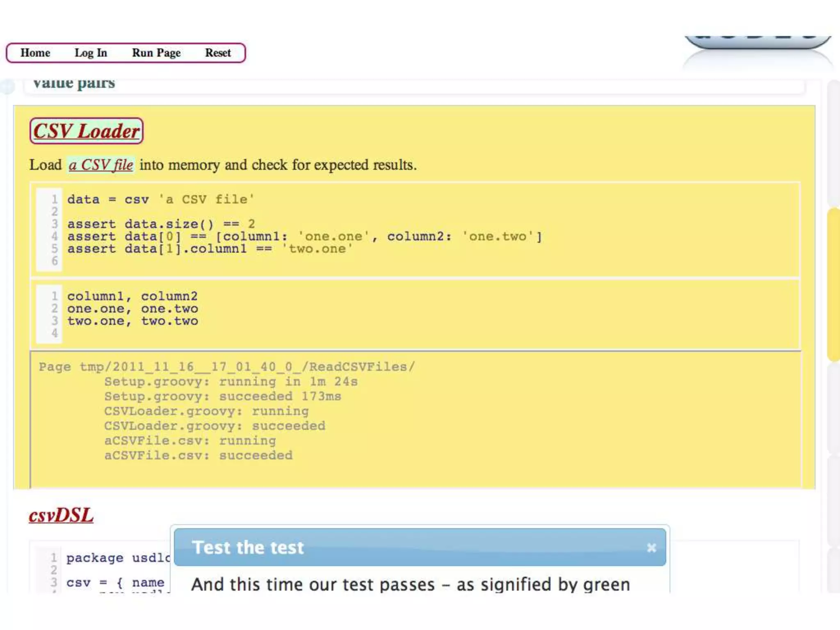
Task: Click the yellow vertical scrollbar thumb
Action: point(833,285)
